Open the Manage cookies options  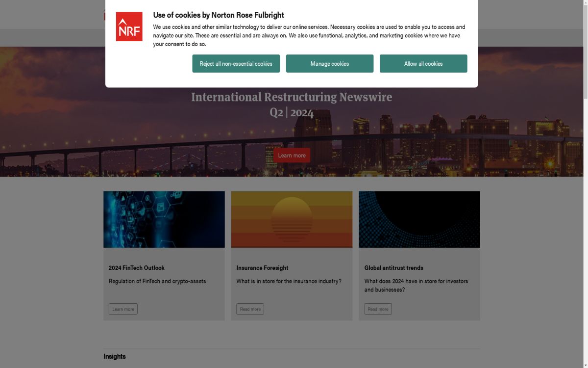click(x=330, y=63)
